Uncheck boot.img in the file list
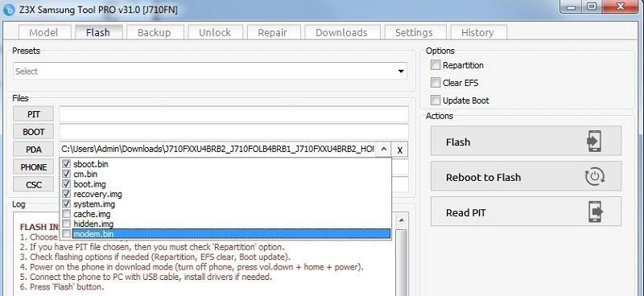The width and height of the screenshot is (644, 296). (67, 184)
